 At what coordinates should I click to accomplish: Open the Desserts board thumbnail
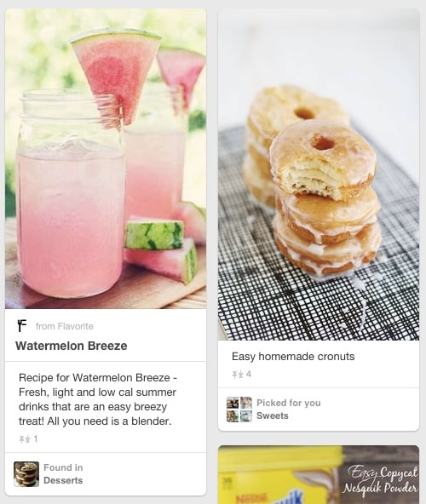26,474
